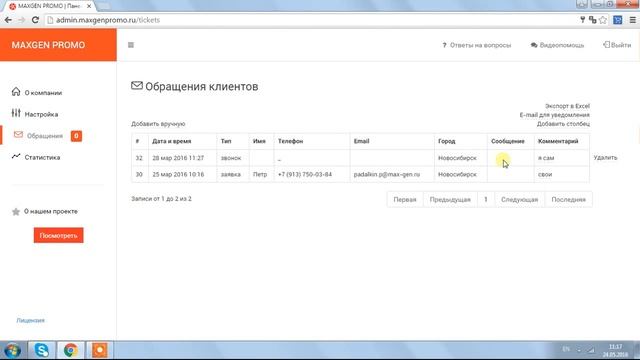Click Экспорт в Excel link

567,106
